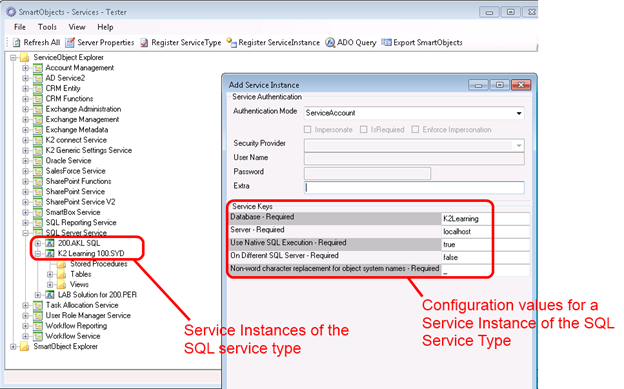Collapse the SQL Server Service node
624x389 pixels.
point(25,233)
